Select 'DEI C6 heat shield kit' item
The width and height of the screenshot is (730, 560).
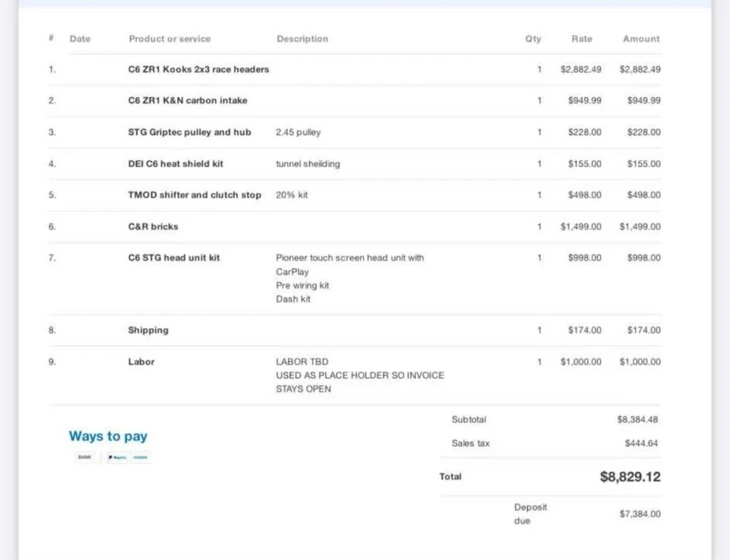[x=176, y=163]
